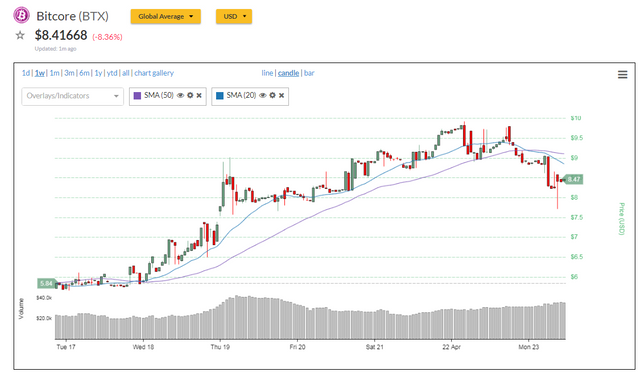Select the 1y time range
The image size is (640, 374).
[x=98, y=73]
